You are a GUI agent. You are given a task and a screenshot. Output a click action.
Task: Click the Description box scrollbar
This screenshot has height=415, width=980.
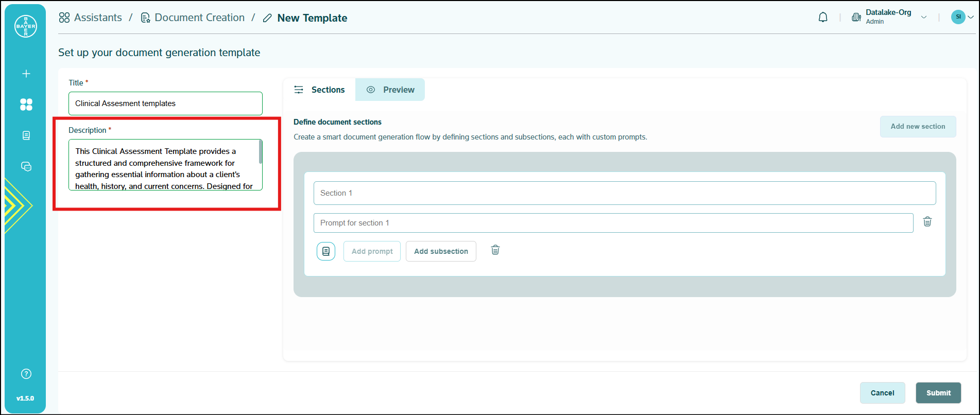pos(261,152)
